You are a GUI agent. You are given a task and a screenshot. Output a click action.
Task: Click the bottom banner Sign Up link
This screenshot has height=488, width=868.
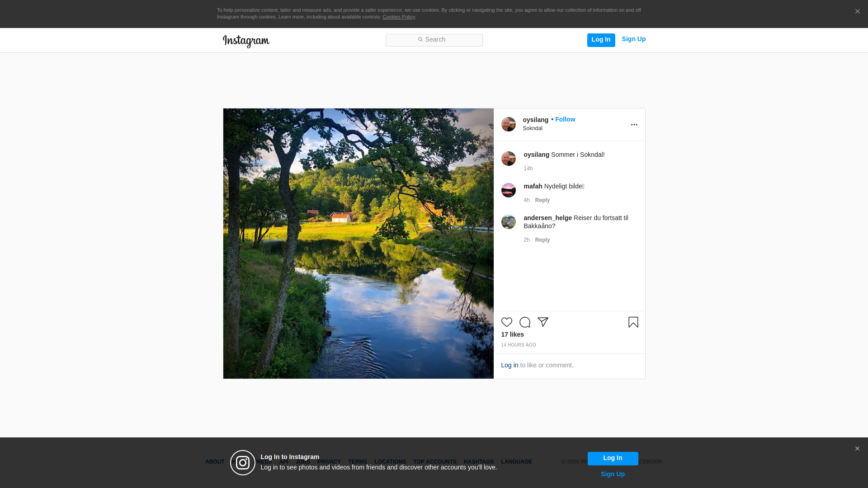click(x=613, y=474)
